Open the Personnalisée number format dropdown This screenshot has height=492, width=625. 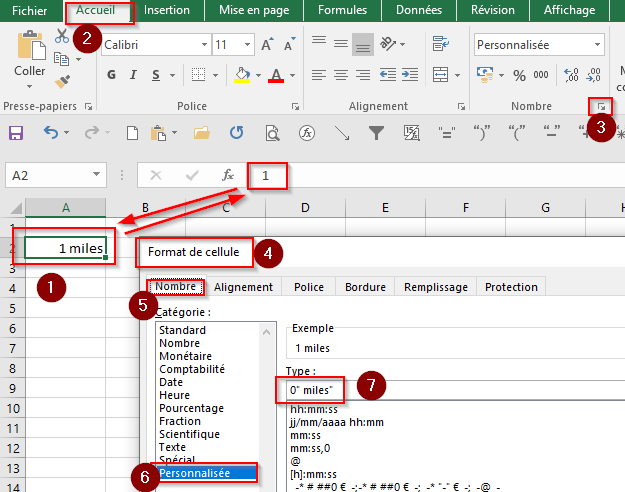pos(597,45)
